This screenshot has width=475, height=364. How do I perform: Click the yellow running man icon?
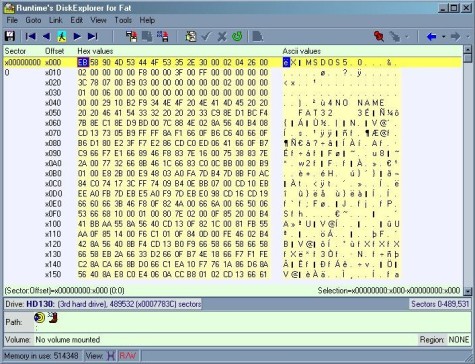(x=62, y=36)
